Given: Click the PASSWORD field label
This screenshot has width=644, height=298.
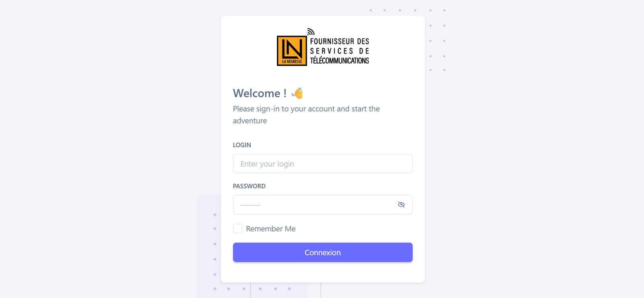Looking at the screenshot, I should [249, 186].
